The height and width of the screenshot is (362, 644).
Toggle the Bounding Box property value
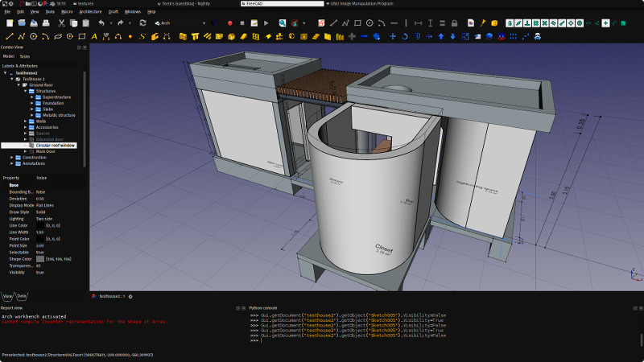click(40, 191)
